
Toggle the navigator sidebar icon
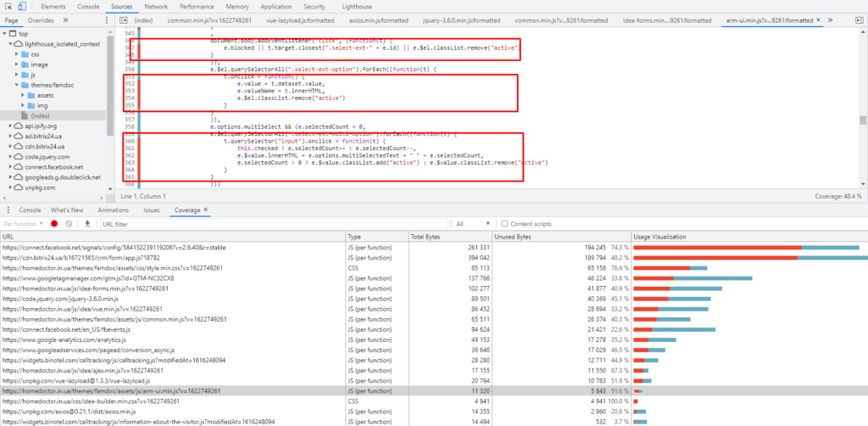pos(124,20)
